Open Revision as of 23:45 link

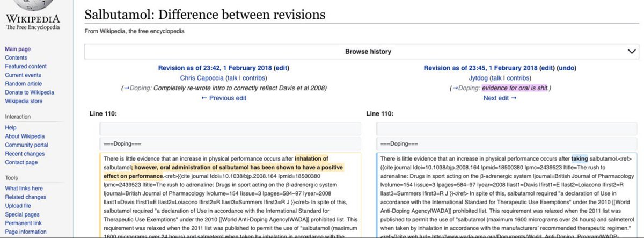pyautogui.click(x=480, y=68)
